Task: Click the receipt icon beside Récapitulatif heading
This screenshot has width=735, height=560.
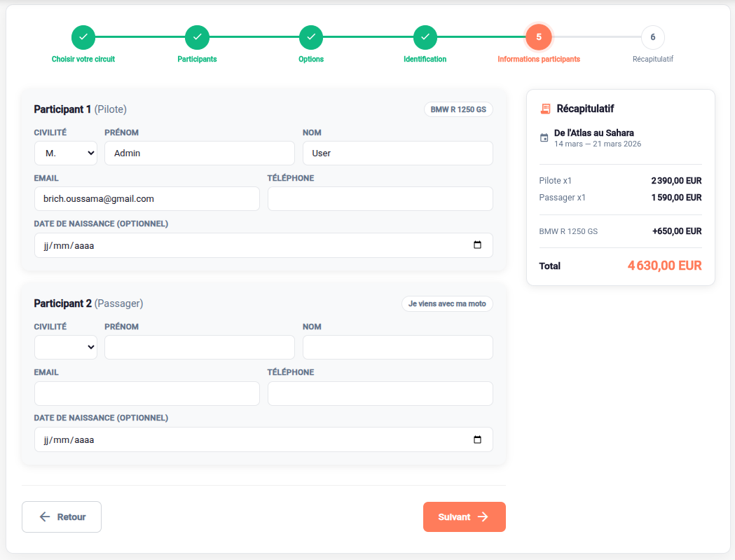Action: point(545,109)
